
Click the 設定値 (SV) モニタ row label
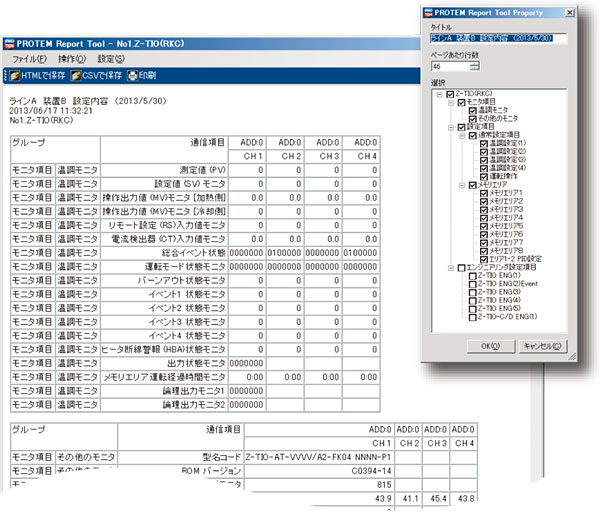pos(190,184)
